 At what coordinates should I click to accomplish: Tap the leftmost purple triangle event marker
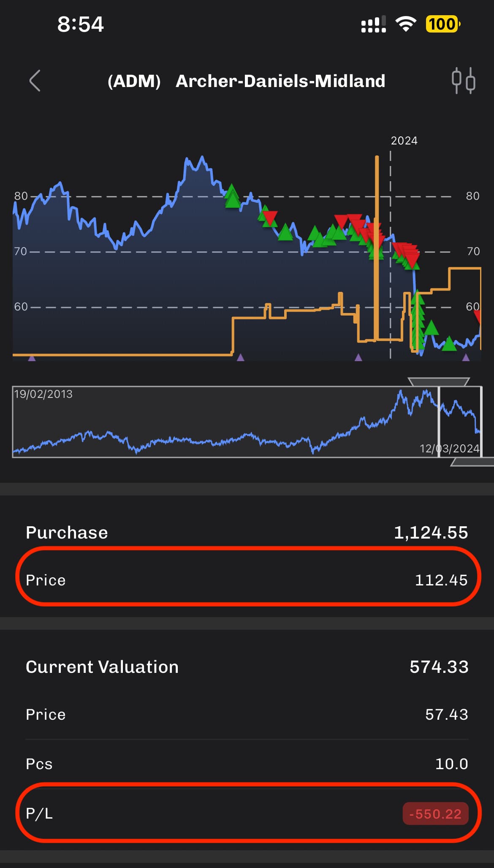32,358
